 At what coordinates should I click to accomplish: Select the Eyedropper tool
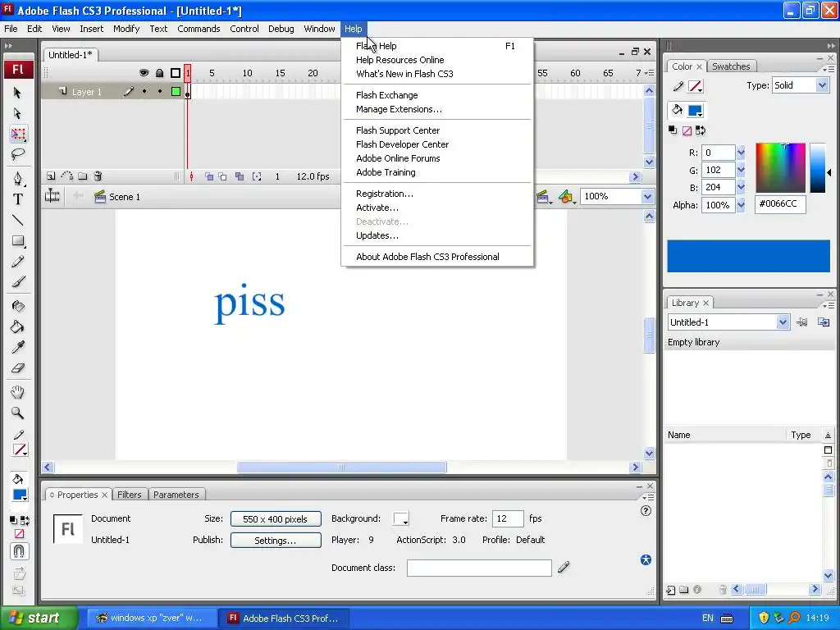pyautogui.click(x=18, y=347)
